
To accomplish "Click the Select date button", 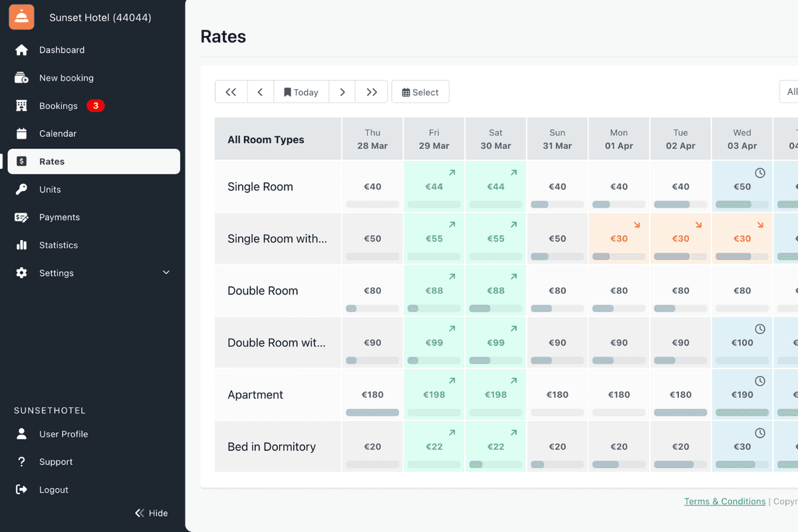I will tap(420, 92).
